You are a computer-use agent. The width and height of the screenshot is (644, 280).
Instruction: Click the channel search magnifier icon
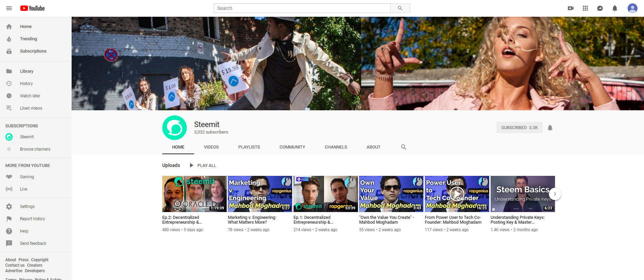click(404, 147)
